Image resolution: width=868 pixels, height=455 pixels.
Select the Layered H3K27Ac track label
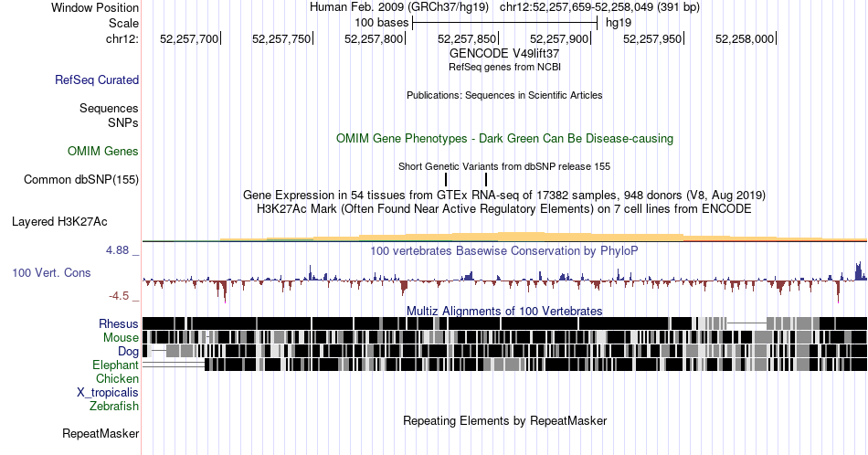pos(59,221)
